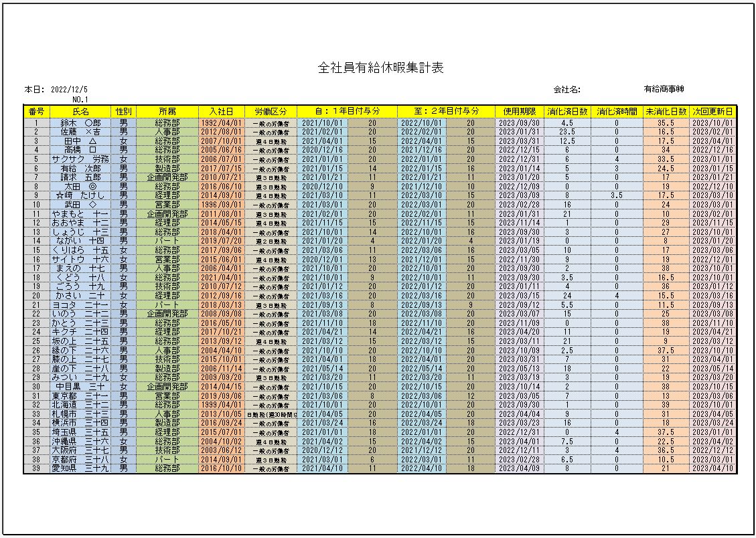Click 技術部 in the サクサク 労務 row
This screenshot has width=756, height=538.
(167, 159)
